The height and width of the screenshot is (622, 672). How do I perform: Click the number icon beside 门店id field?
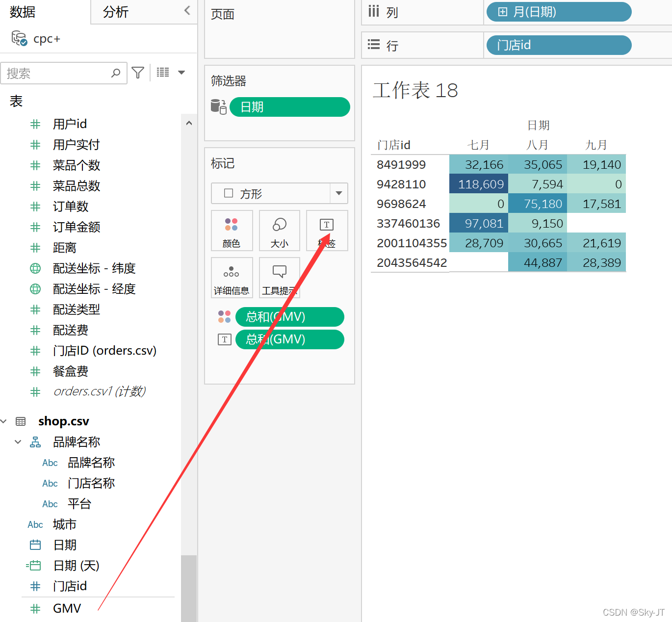35,586
